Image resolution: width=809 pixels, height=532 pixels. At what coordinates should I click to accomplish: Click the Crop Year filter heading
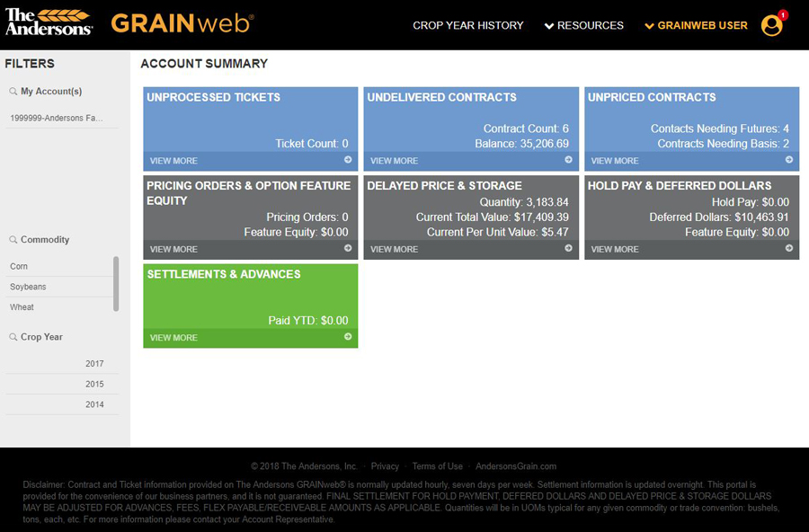point(41,337)
